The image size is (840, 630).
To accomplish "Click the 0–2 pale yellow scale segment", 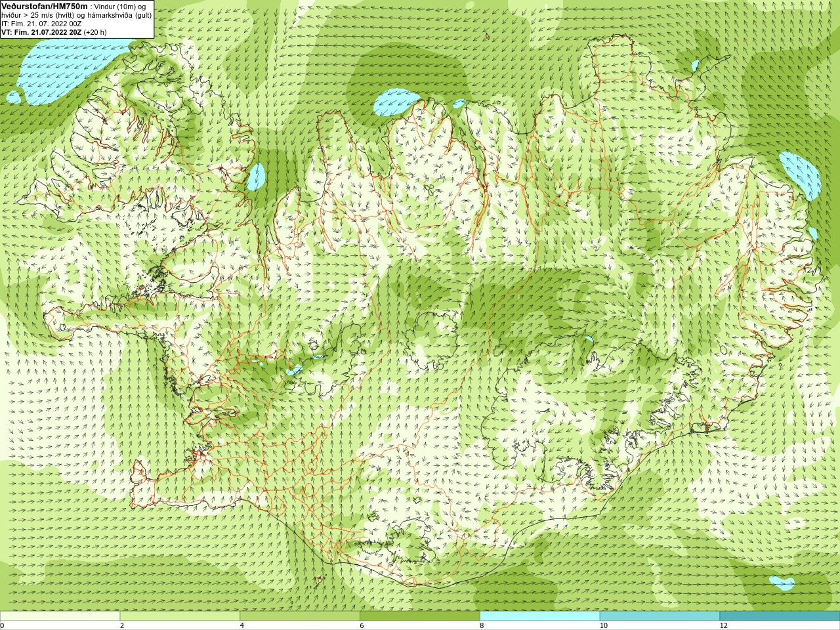I will click(x=60, y=616).
